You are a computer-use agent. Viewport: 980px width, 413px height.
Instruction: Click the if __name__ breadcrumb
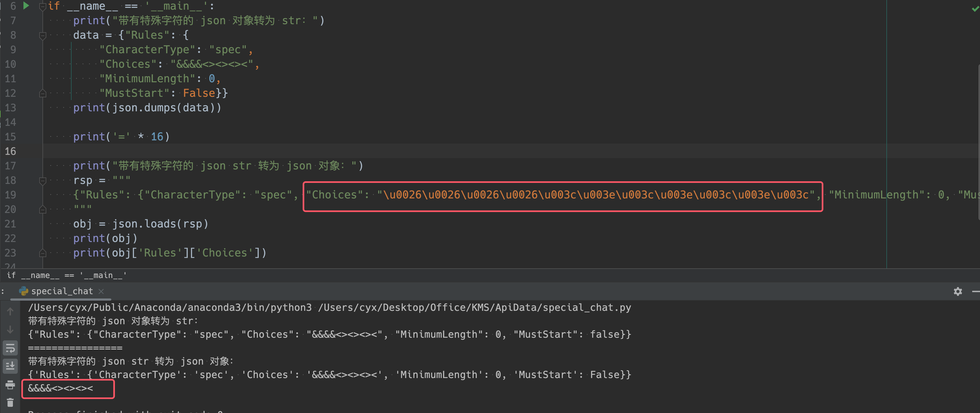(67, 275)
